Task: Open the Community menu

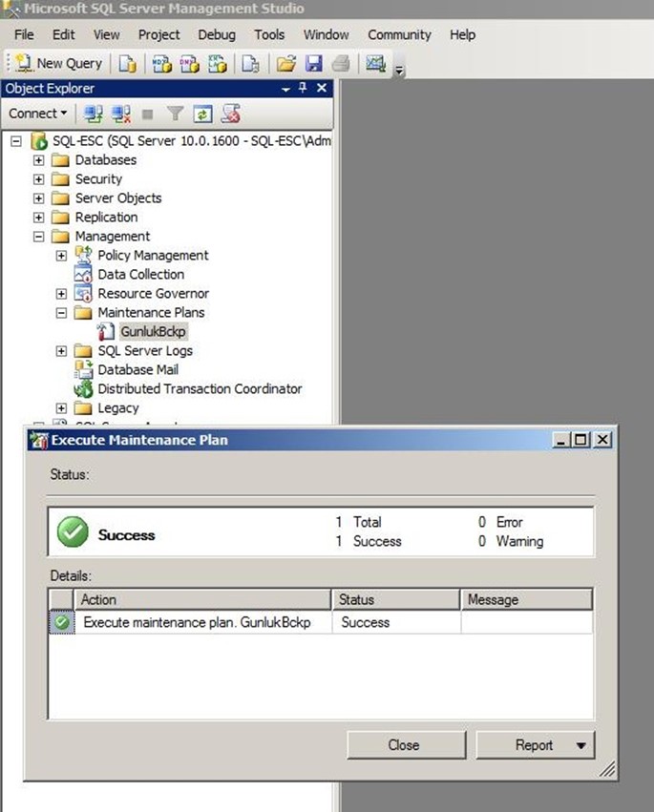Action: 399,34
